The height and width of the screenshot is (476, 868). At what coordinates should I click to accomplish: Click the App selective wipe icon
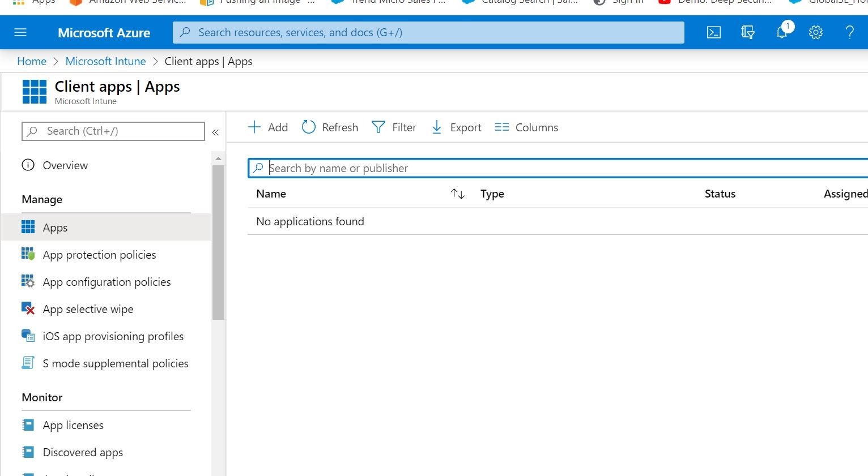pyautogui.click(x=28, y=308)
